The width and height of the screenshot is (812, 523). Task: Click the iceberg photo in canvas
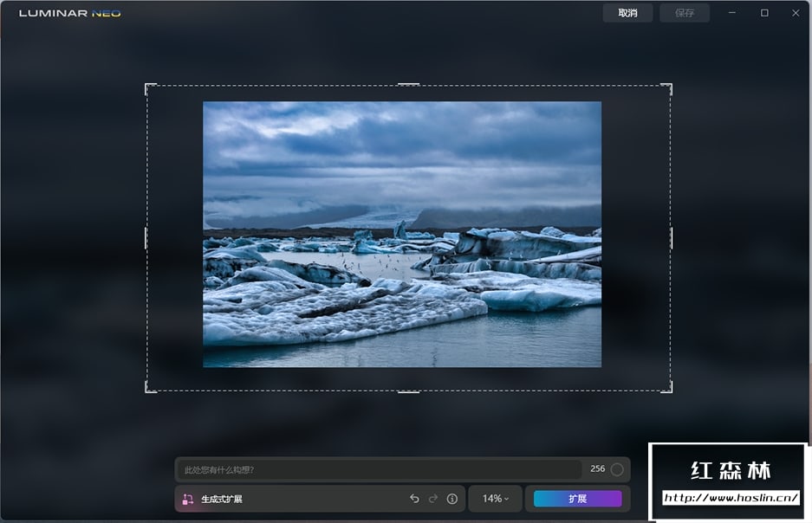[402, 235]
